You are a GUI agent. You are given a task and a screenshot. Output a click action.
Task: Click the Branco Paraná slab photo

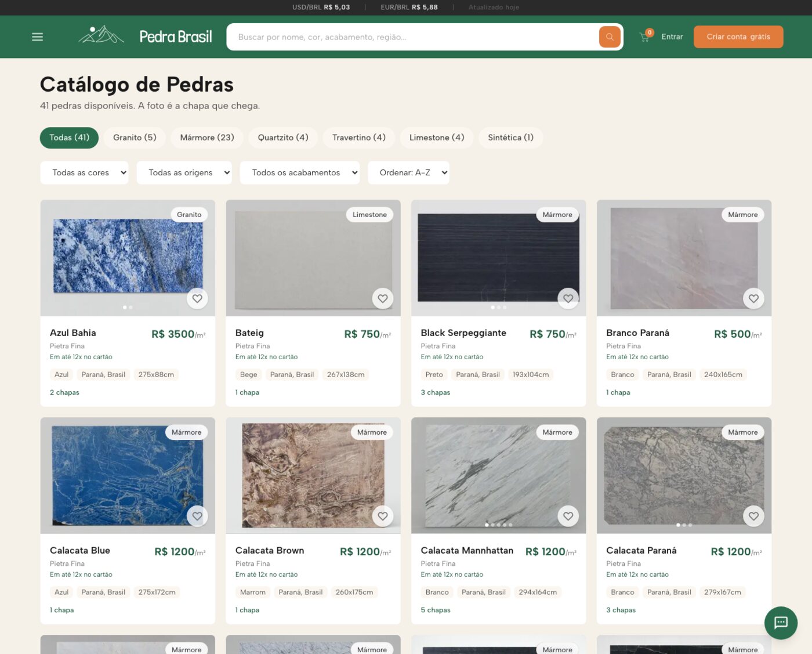point(684,258)
